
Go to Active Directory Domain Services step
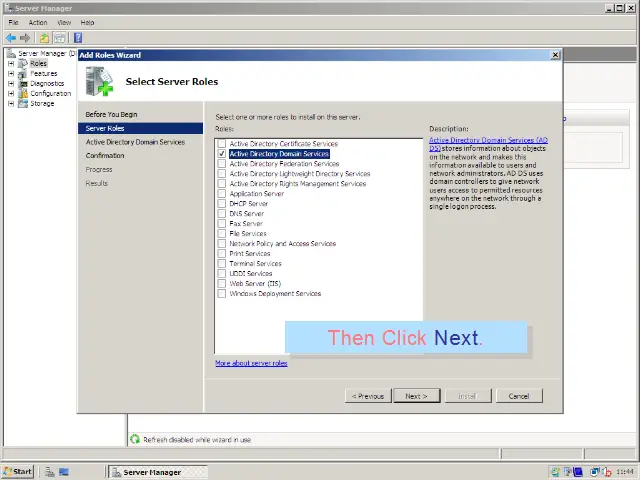136,142
